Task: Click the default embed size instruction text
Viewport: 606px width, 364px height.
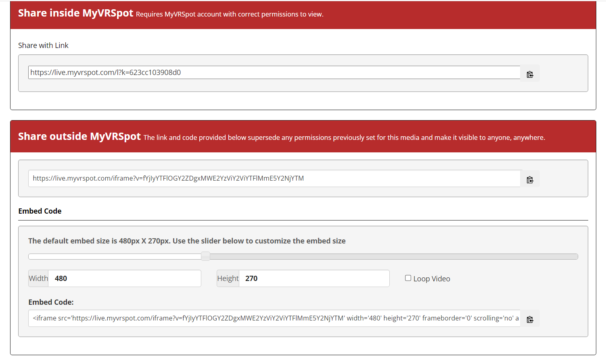Action: [x=187, y=241]
